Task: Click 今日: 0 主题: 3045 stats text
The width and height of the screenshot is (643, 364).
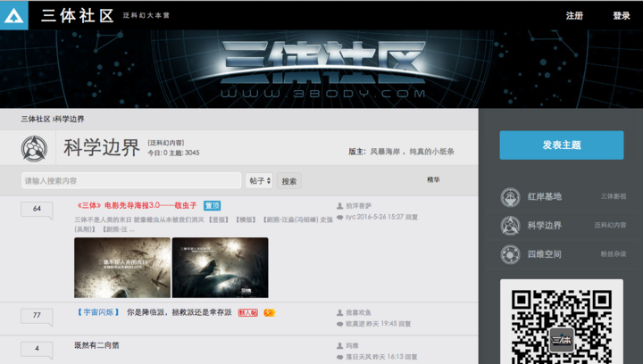Action: pos(173,153)
